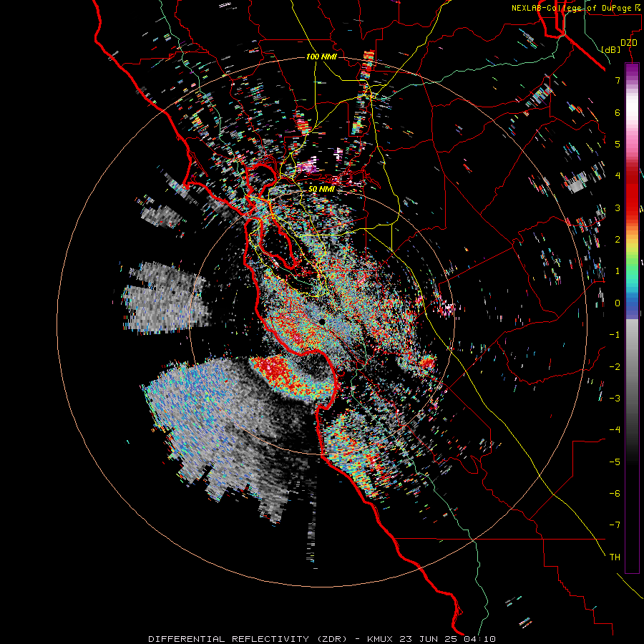Click the KMUX station identifier in the caption
Viewport: 644px width, 644px height.
(x=379, y=639)
